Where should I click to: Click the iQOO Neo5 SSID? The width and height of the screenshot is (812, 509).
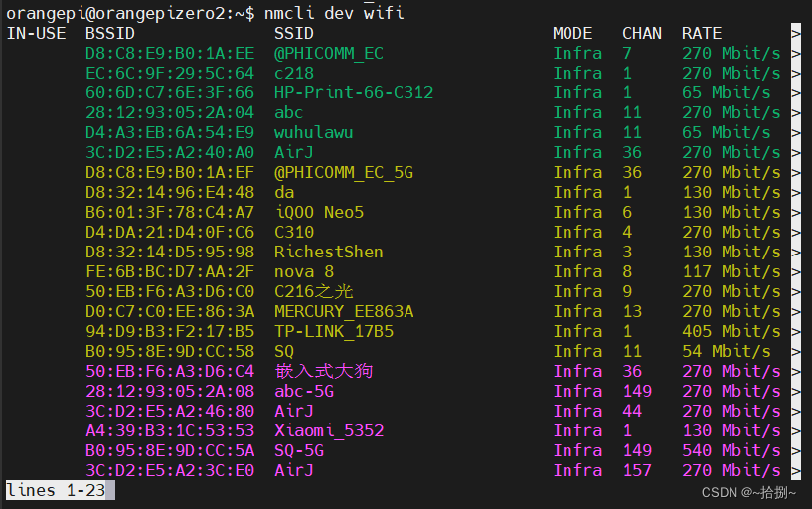[x=319, y=213]
